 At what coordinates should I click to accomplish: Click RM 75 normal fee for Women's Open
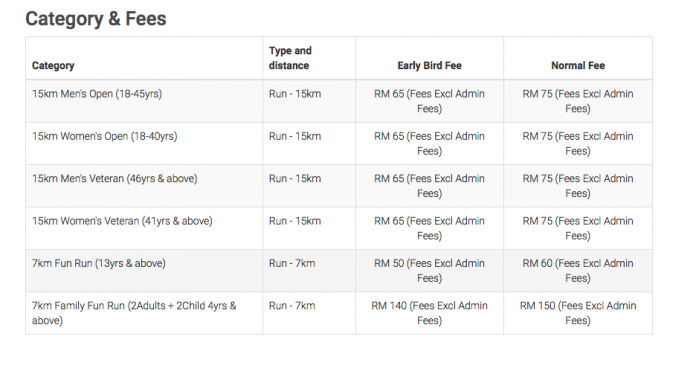tap(578, 144)
